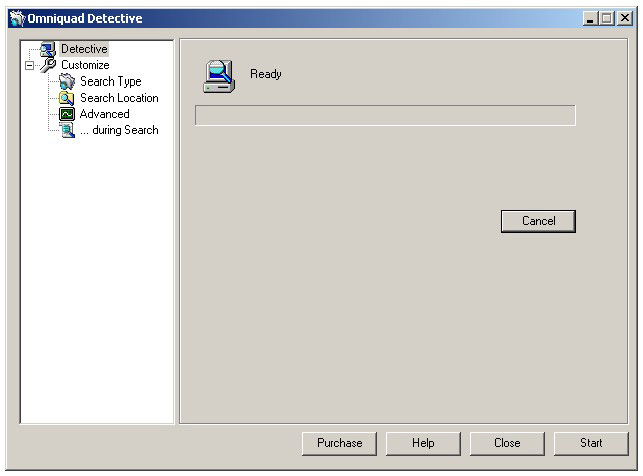Open the '... during Search' label
643x476 pixels.
coord(119,130)
